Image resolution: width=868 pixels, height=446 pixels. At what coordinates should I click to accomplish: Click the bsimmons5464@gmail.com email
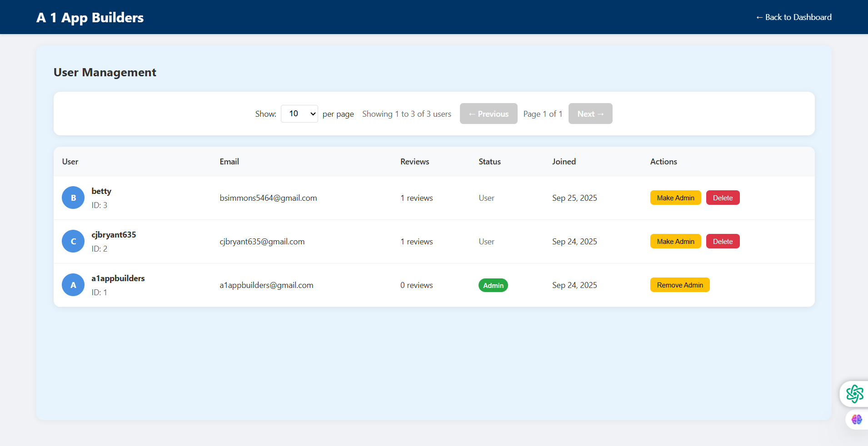(268, 198)
